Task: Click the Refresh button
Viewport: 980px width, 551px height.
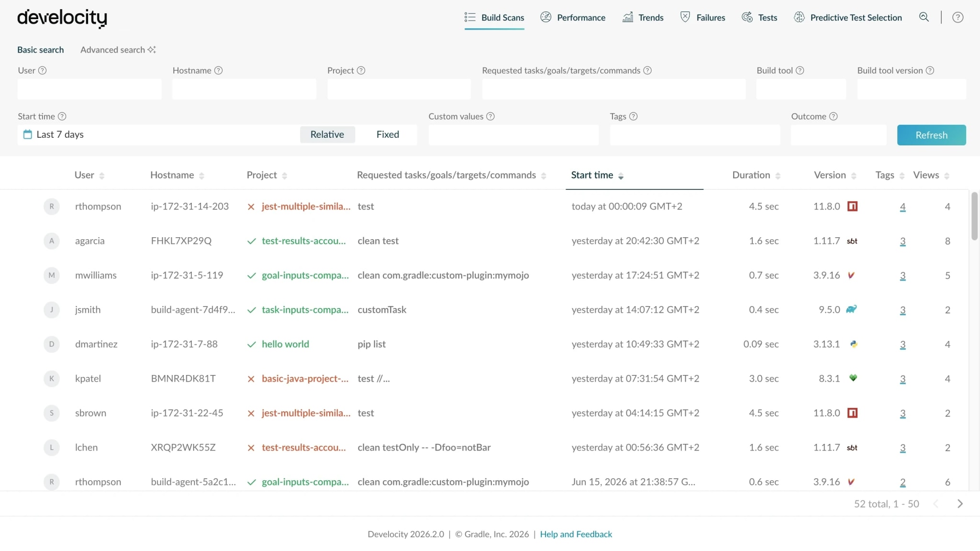Action: pyautogui.click(x=931, y=135)
